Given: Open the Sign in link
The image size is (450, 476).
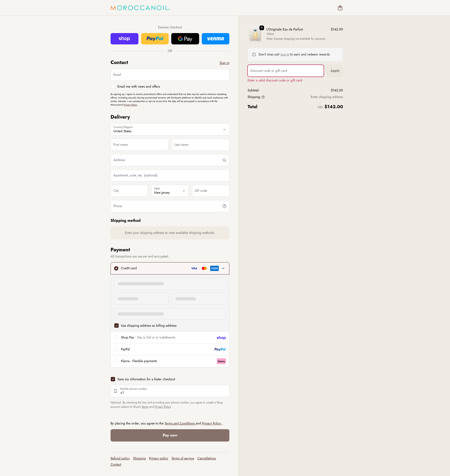Looking at the screenshot, I should tap(224, 63).
